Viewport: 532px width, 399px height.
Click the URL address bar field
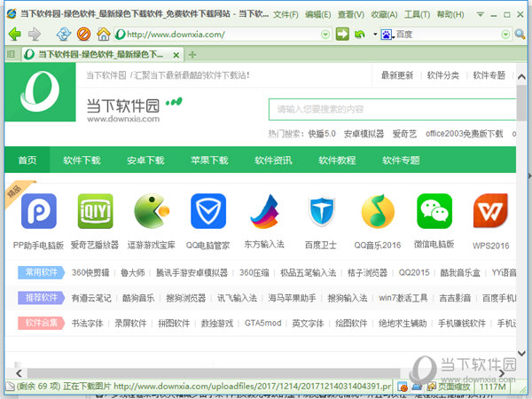click(x=222, y=35)
